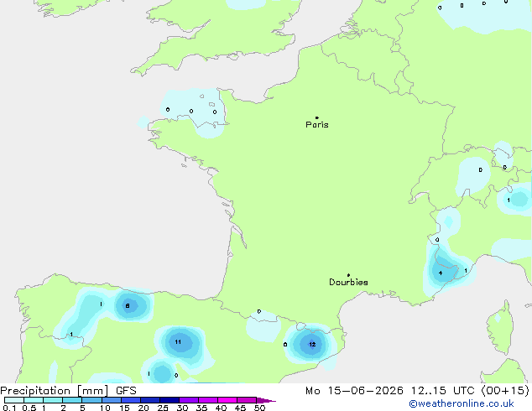Image resolution: width=532 pixels, height=411 pixels.
Task: Click the legend label '0.1'
Action: [9, 408]
